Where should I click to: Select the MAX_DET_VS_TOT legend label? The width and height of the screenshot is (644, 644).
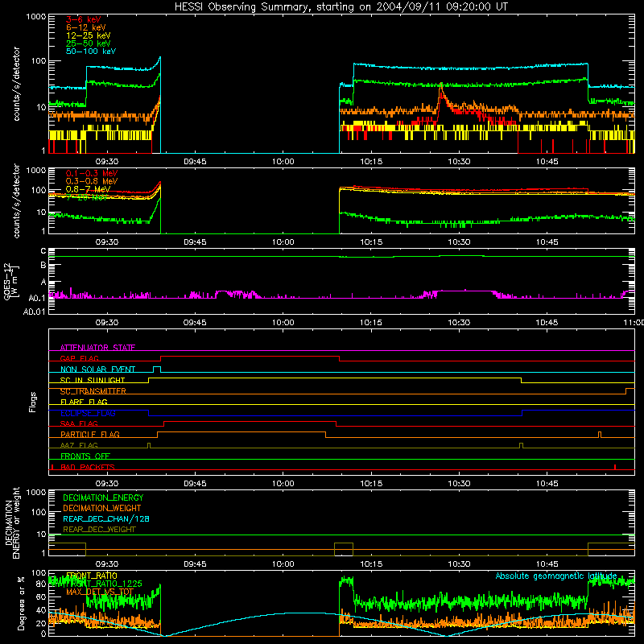(x=100, y=592)
